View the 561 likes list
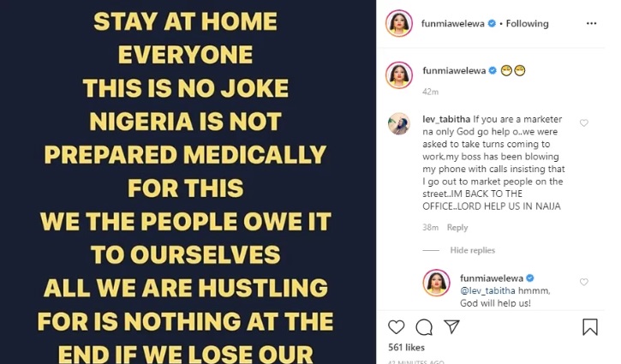The width and height of the screenshot is (621, 364). pos(407,349)
